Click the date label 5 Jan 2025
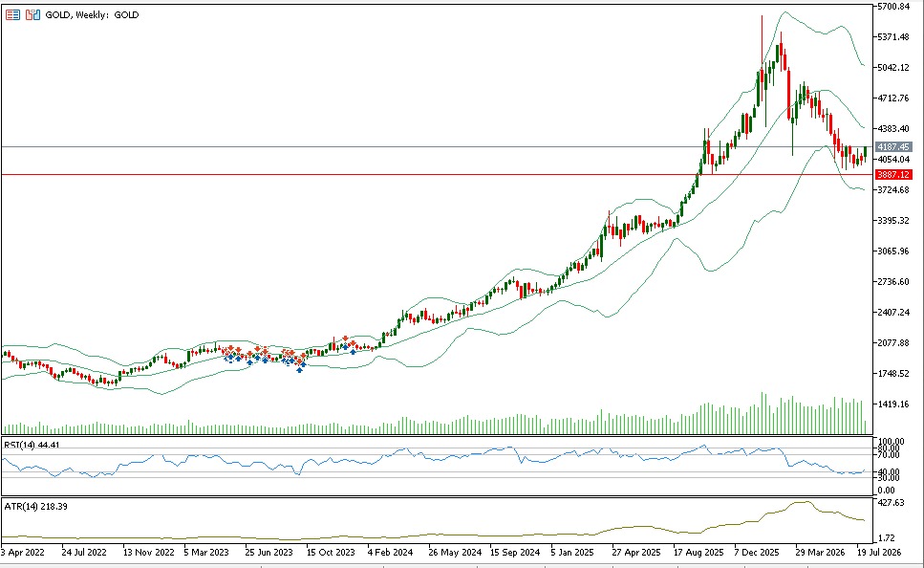The width and height of the screenshot is (924, 568). pyautogui.click(x=572, y=553)
